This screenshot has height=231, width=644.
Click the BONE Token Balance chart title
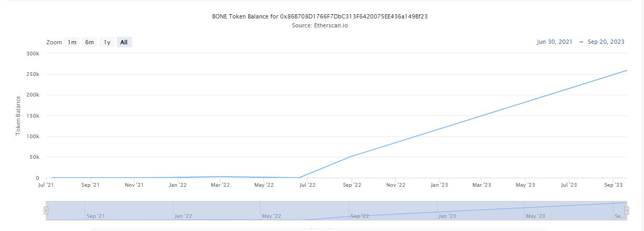(319, 16)
